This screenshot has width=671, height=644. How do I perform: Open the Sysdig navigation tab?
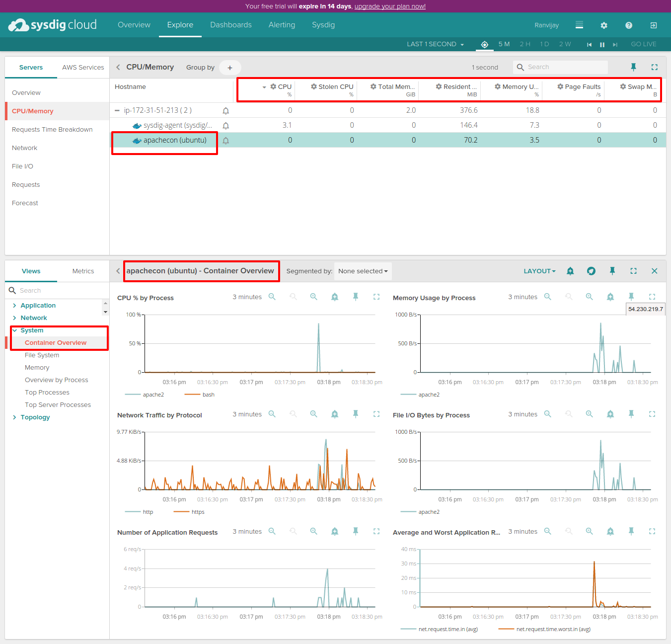323,25
